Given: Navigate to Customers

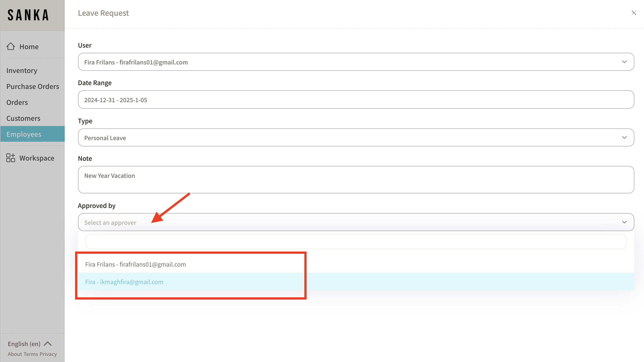Looking at the screenshot, I should pyautogui.click(x=23, y=118).
